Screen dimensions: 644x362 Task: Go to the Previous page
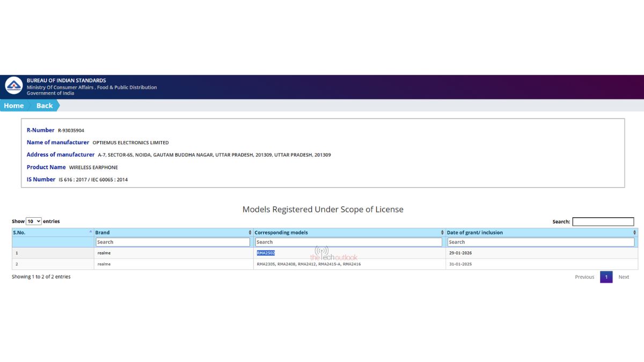584,277
